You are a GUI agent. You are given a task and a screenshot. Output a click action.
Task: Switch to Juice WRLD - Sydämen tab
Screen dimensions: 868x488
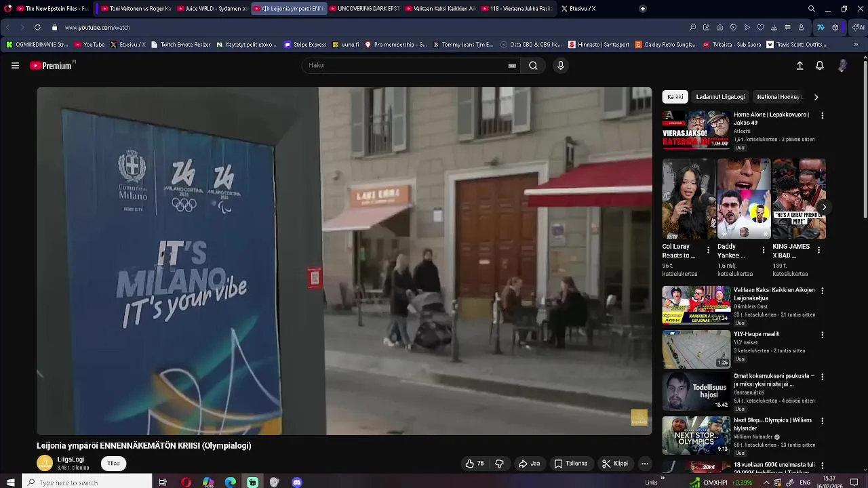click(x=212, y=9)
